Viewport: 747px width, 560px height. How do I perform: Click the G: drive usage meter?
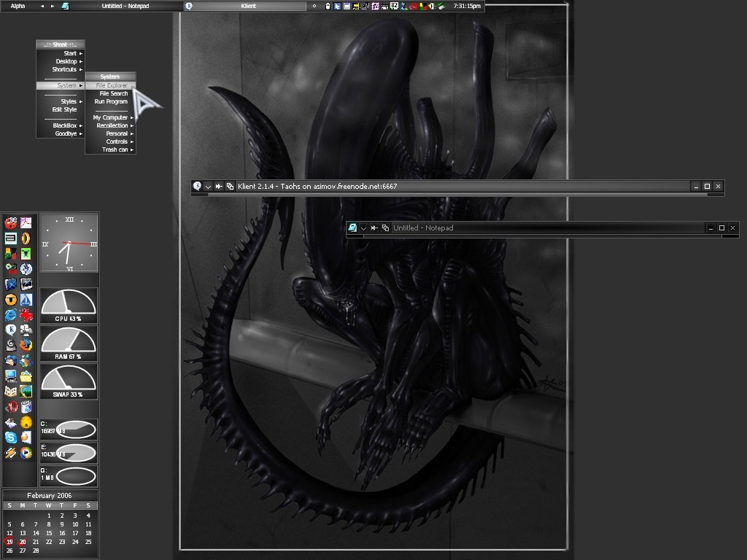69,476
